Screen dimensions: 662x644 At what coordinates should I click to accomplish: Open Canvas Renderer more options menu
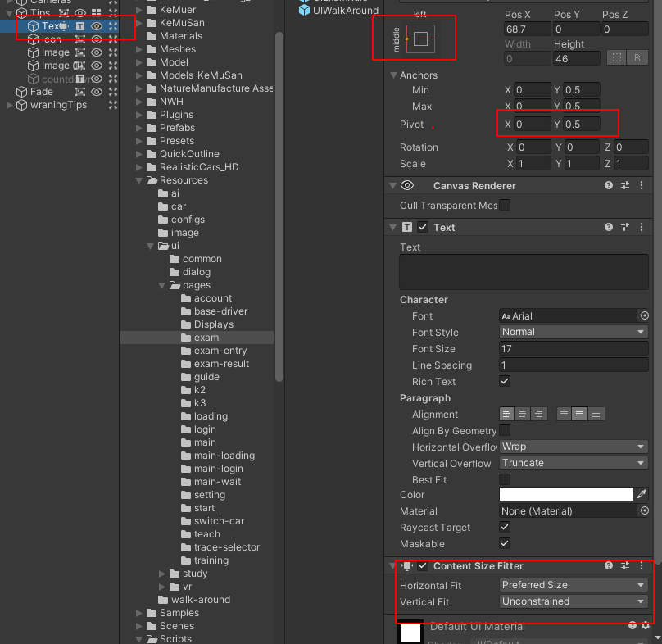[x=642, y=185]
